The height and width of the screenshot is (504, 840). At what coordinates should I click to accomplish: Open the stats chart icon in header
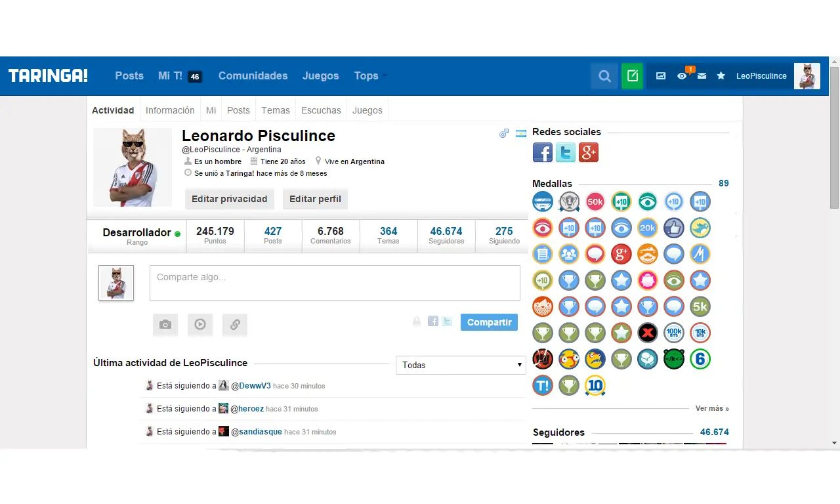click(661, 76)
